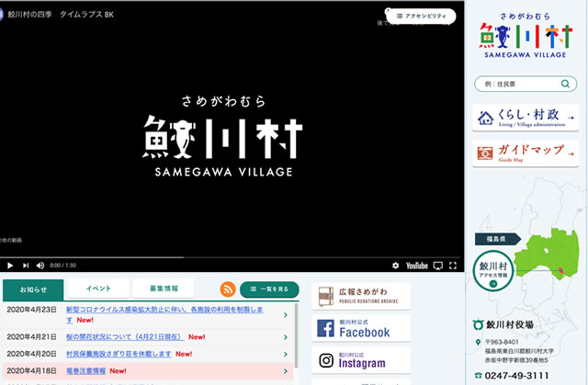Click the 福島県 label tag
588x385 pixels.
[496, 239]
